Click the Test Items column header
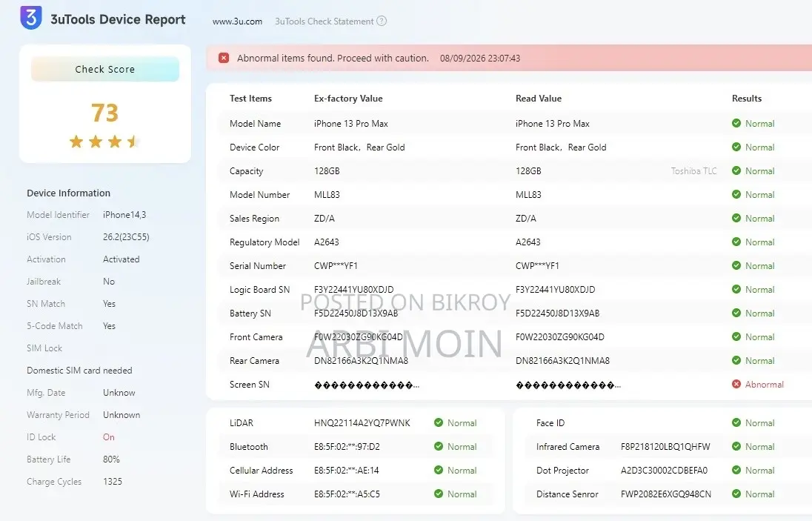Screen dimensions: 812x521 250,99
